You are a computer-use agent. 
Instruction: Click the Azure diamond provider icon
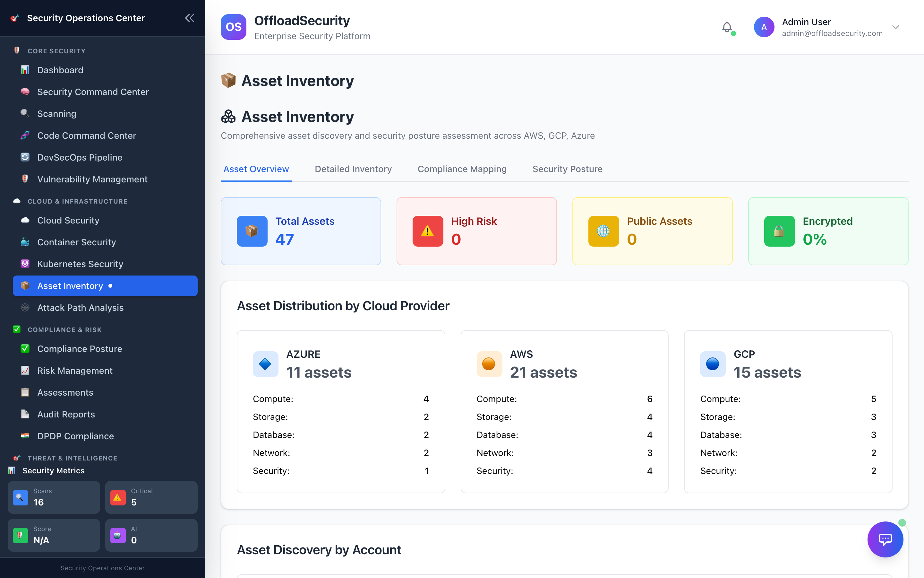[265, 364]
